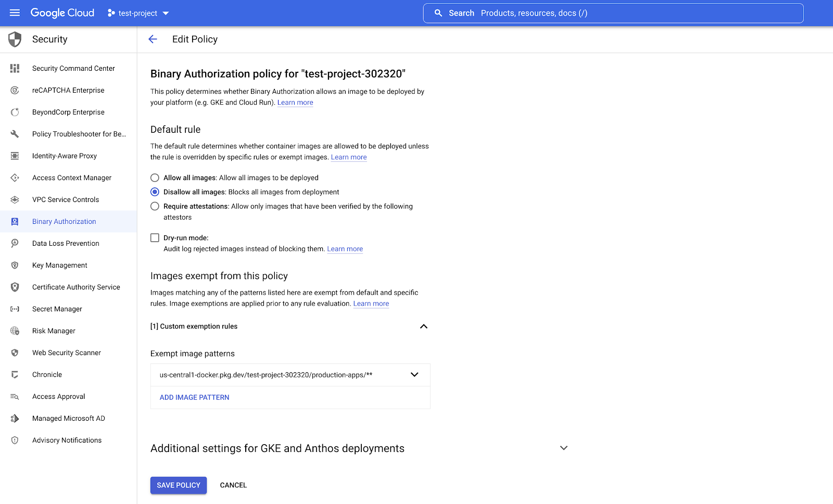The width and height of the screenshot is (833, 504).
Task: Select Disallow all images radio option
Action: [155, 192]
